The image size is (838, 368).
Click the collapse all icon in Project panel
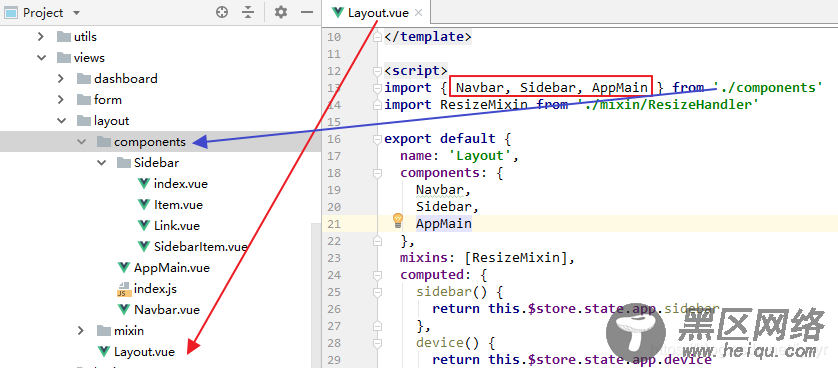[x=248, y=12]
